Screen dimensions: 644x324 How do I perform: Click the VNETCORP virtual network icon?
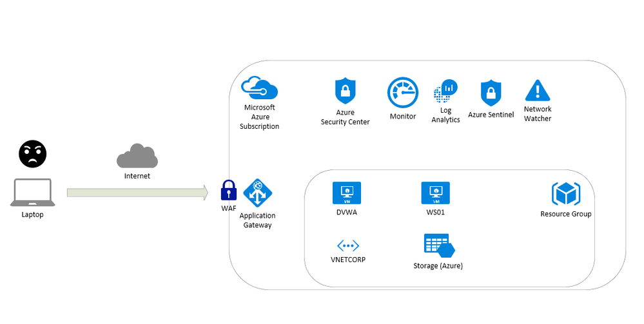pos(348,246)
